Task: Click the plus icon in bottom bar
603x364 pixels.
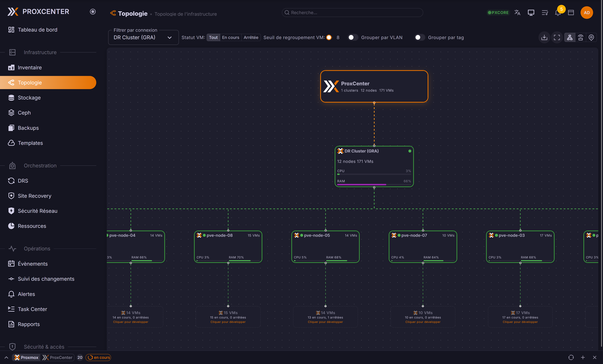Action: coord(583,357)
